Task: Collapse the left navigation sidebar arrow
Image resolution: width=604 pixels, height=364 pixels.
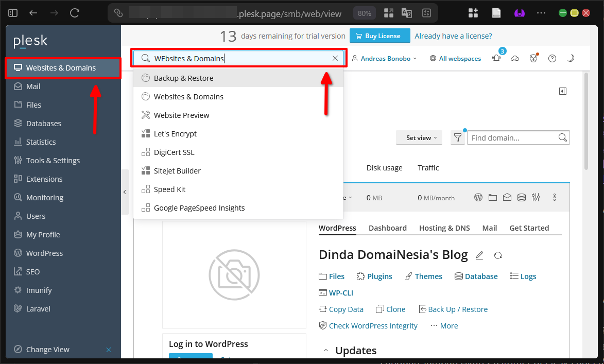Action: (x=125, y=192)
